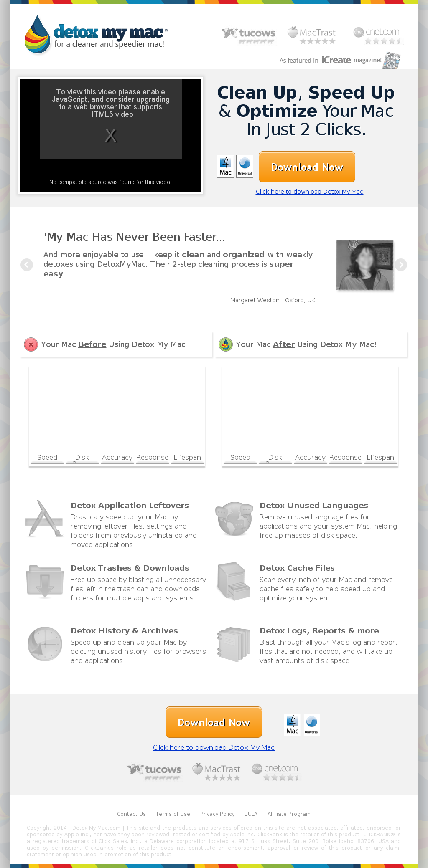Open the Privacy Policy footer link
This screenshot has height=868, width=428.
(x=217, y=814)
